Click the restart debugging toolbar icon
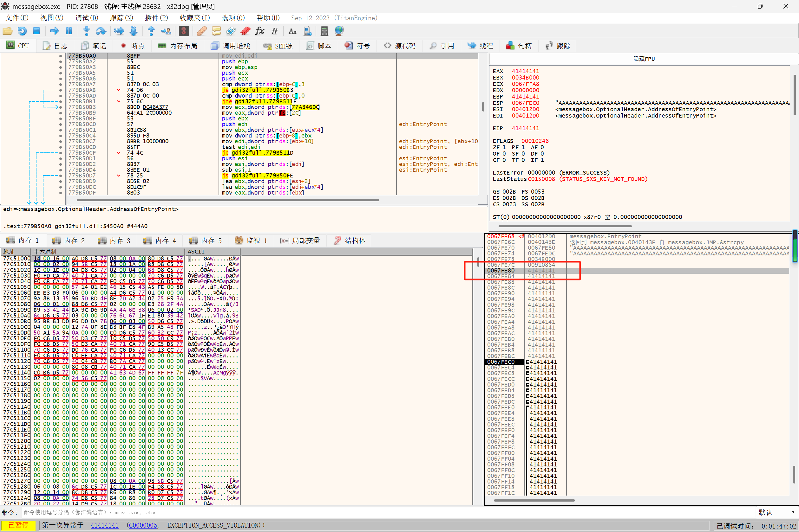 tap(22, 31)
